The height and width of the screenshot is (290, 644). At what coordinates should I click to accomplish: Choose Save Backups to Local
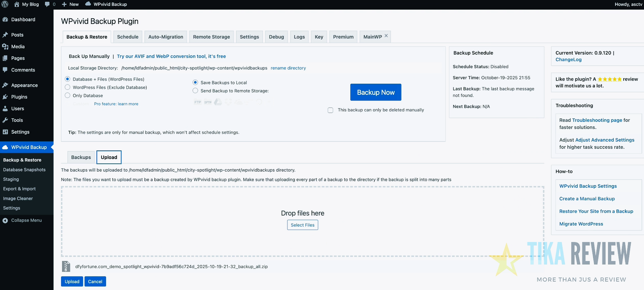[195, 82]
